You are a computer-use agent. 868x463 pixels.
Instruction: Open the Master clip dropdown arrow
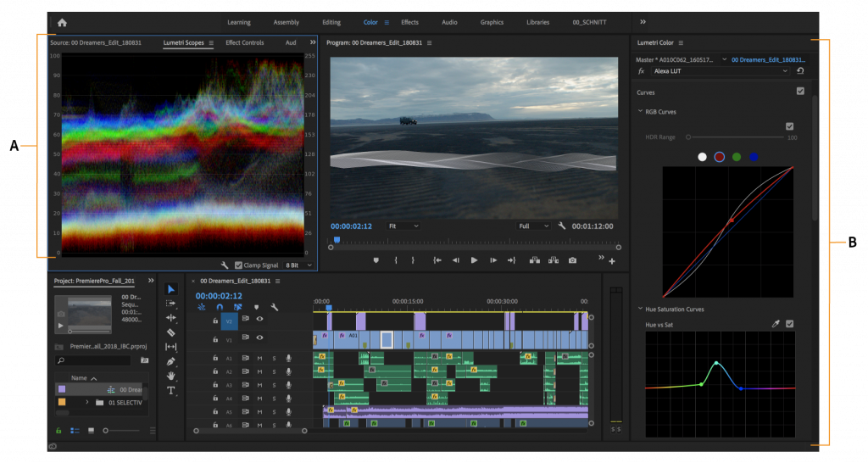point(724,59)
